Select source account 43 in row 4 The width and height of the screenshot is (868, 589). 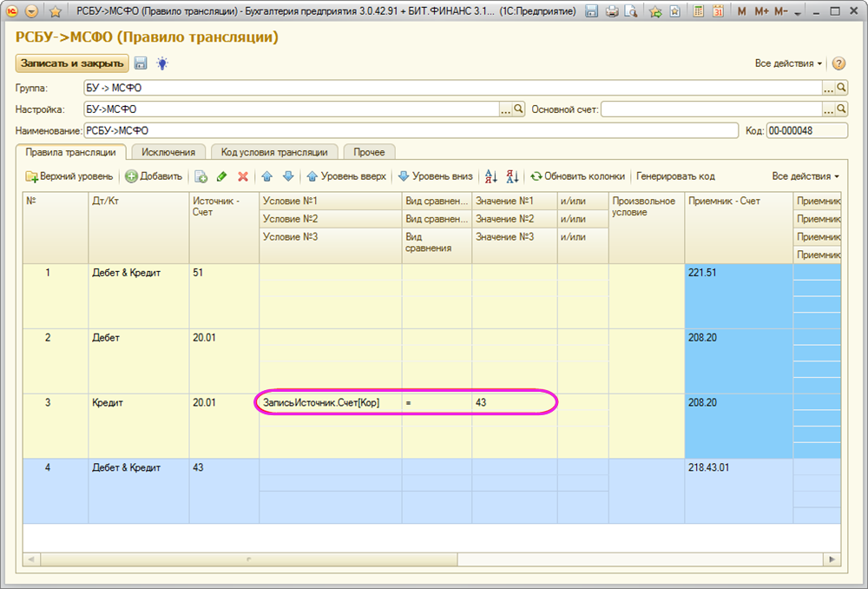[224, 491]
